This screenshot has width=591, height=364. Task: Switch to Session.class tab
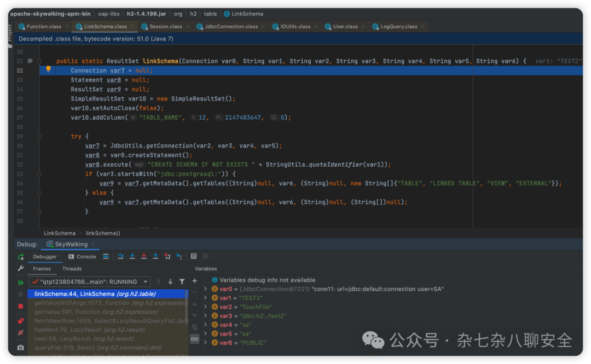tap(165, 26)
